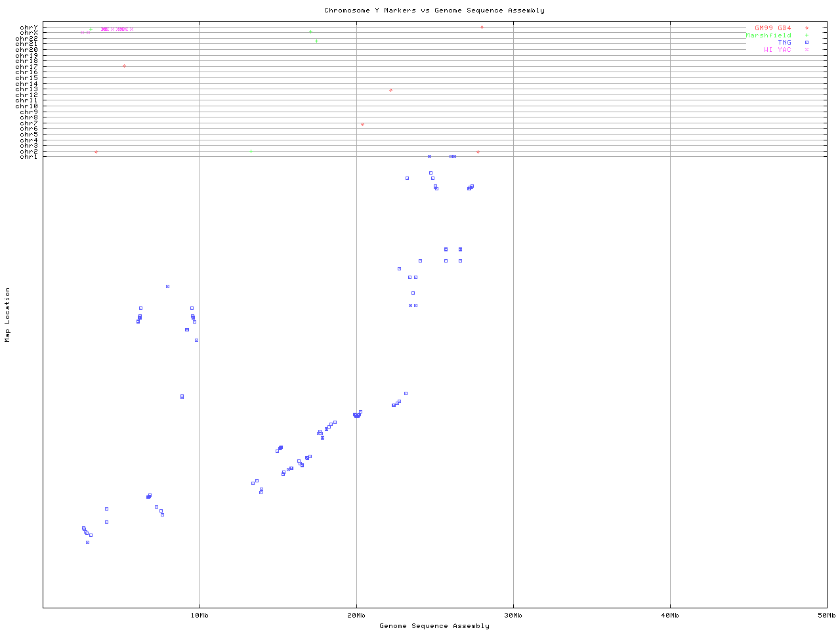The width and height of the screenshot is (840, 630).
Task: Click the Marshfield legend label
Action: coord(768,35)
